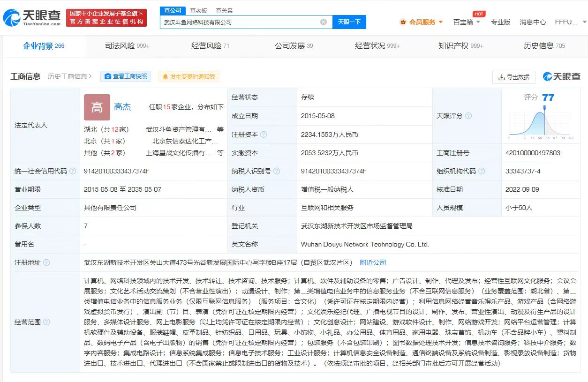Click the 百宝箱 menu label

[463, 22]
